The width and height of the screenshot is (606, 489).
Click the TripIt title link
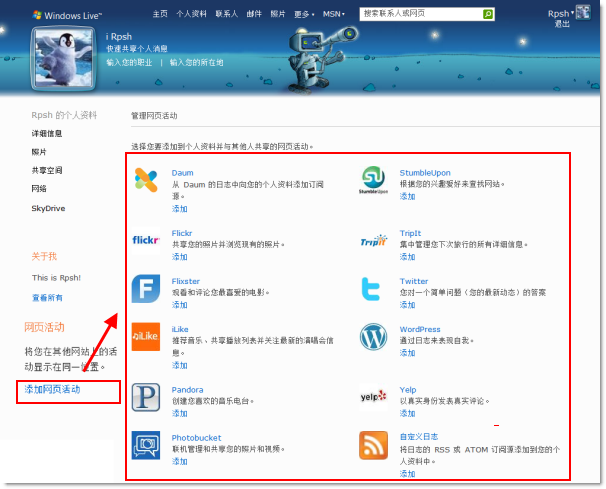click(x=410, y=233)
